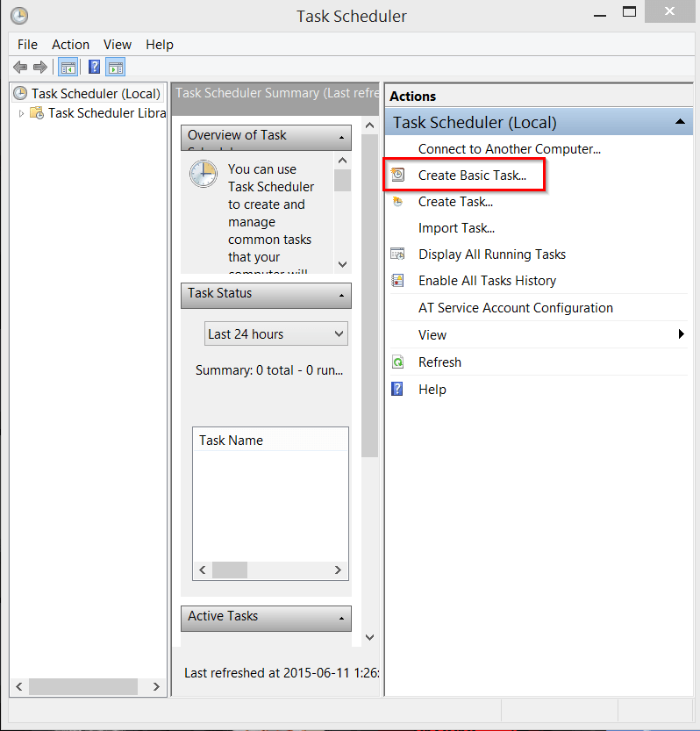The image size is (700, 731).
Task: Click the right arrow of the Task Name list scrollbar
Action: click(x=338, y=570)
